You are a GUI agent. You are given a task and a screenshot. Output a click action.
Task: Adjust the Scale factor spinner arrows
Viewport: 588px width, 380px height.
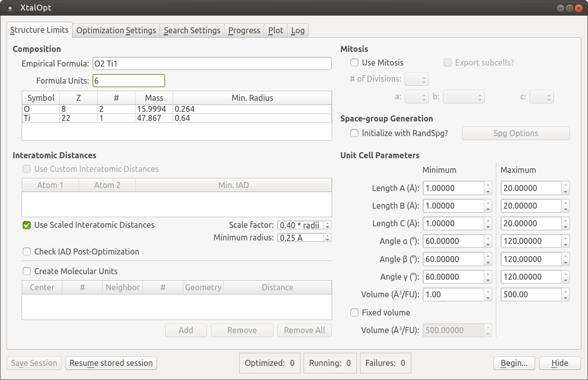tap(328, 225)
